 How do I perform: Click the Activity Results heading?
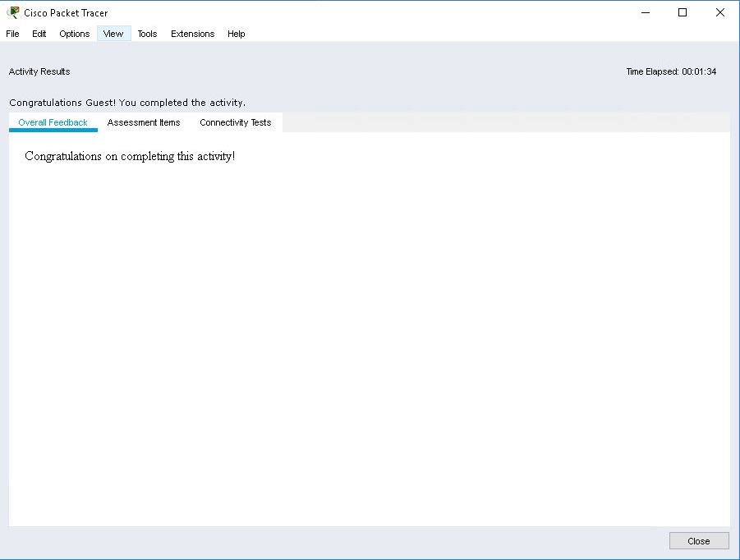click(39, 71)
